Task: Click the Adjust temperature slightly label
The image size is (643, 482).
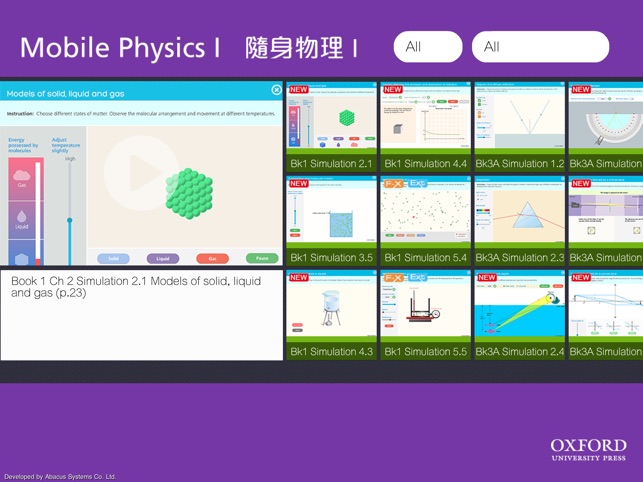Action: (66, 145)
